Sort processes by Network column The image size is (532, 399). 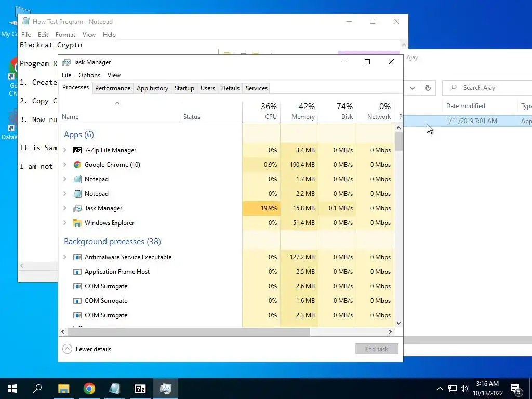coord(375,111)
